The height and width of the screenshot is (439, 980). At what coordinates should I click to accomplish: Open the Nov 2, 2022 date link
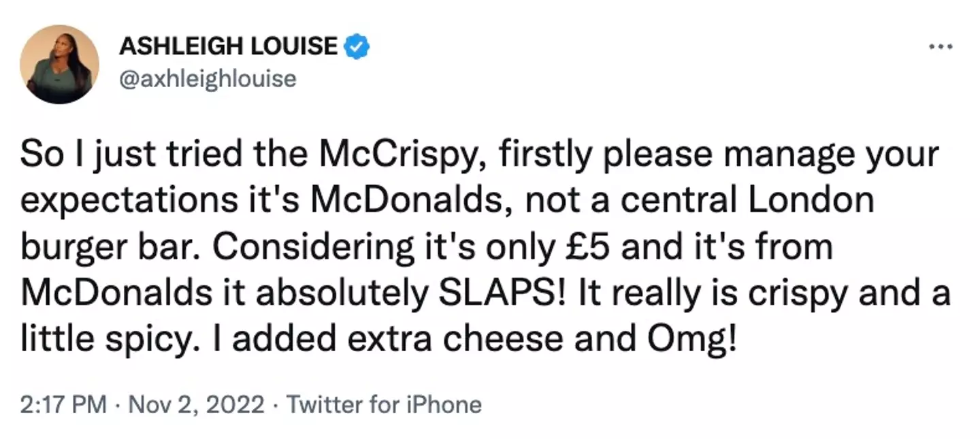[196, 405]
